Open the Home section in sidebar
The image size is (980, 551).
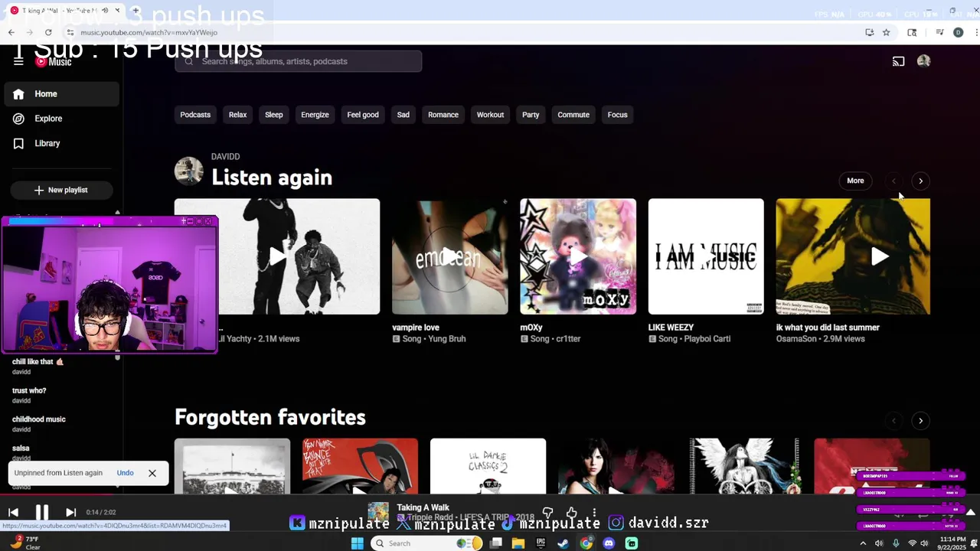pyautogui.click(x=61, y=94)
